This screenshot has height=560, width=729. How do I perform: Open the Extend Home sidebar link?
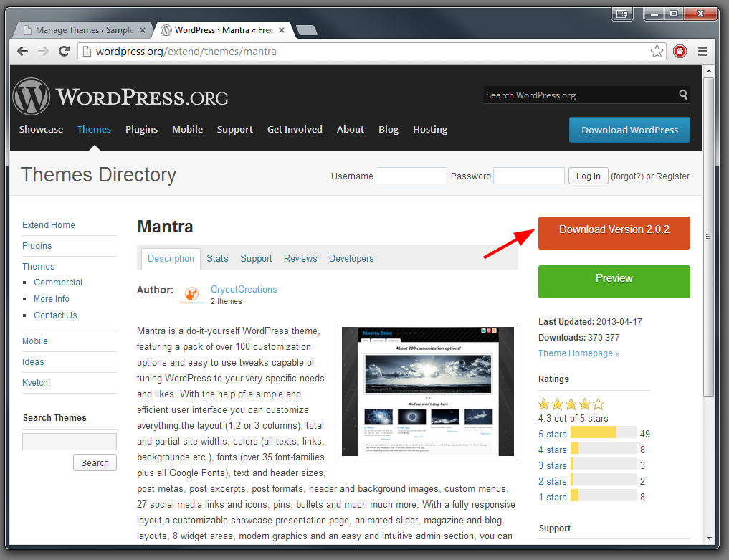pos(48,224)
